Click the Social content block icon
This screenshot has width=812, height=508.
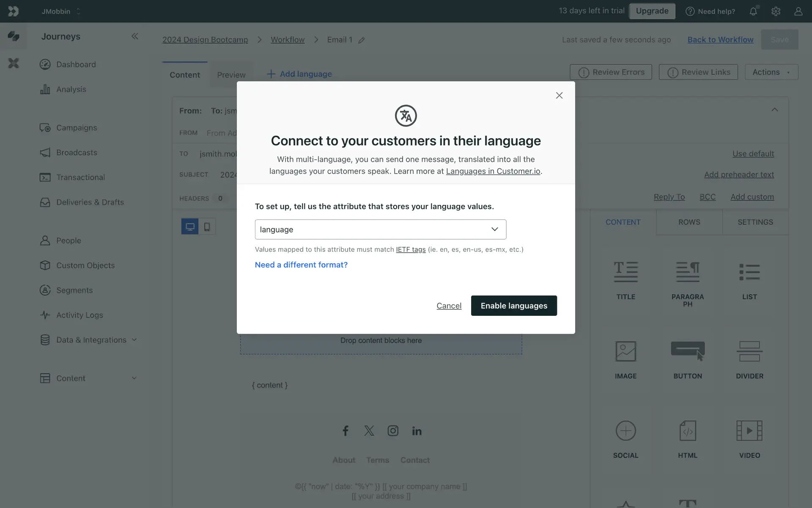(x=625, y=431)
